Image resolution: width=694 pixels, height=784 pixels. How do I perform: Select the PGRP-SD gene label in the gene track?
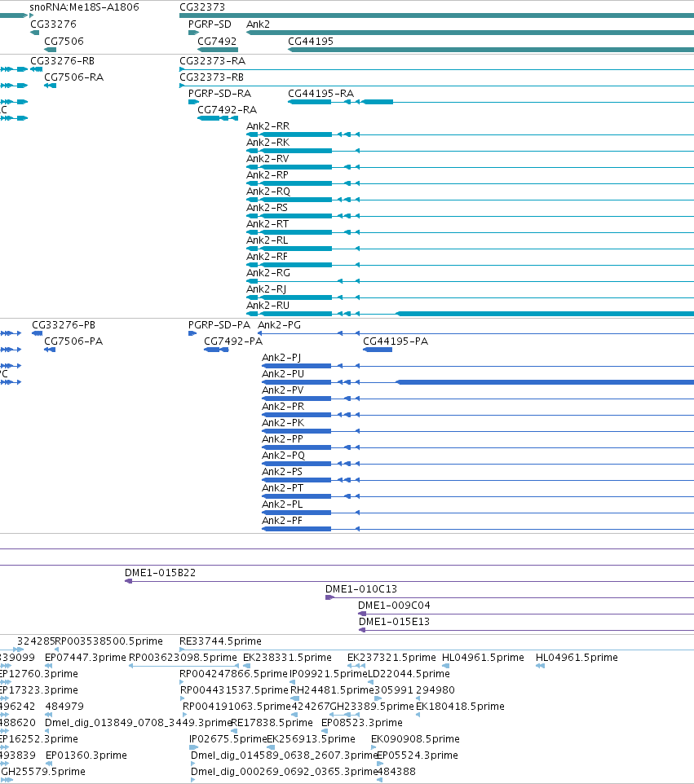210,24
